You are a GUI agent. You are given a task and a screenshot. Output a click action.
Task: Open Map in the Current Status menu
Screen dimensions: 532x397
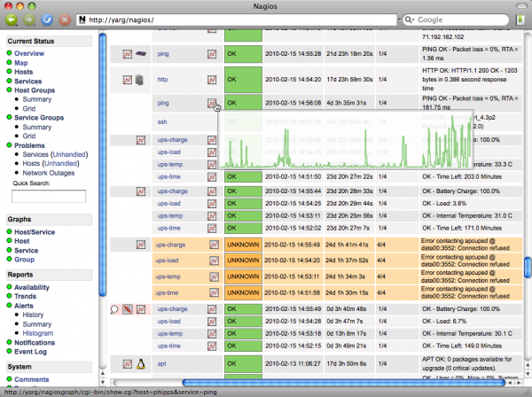20,63
